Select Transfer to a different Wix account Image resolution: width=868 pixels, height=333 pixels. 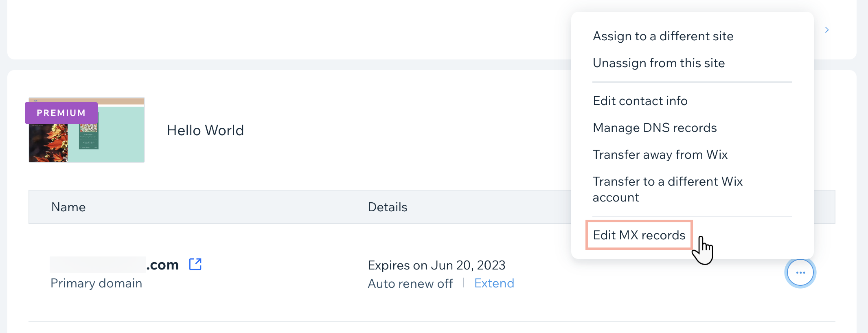668,189
